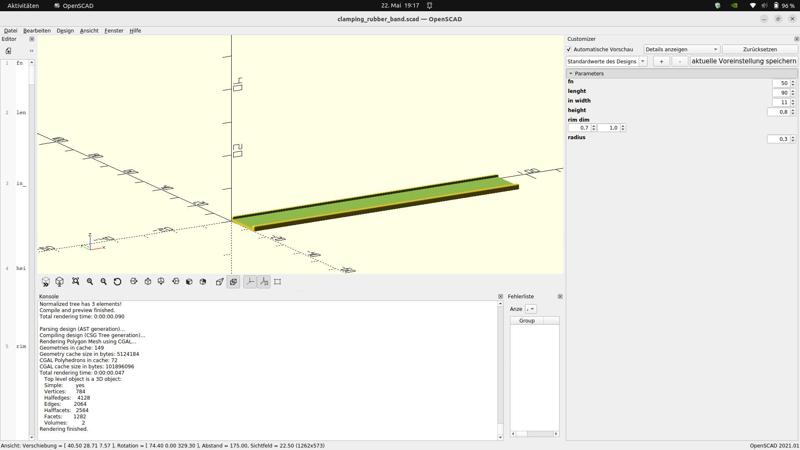Select the Left view cube icon
The width and height of the screenshot is (800, 450).
(176, 282)
